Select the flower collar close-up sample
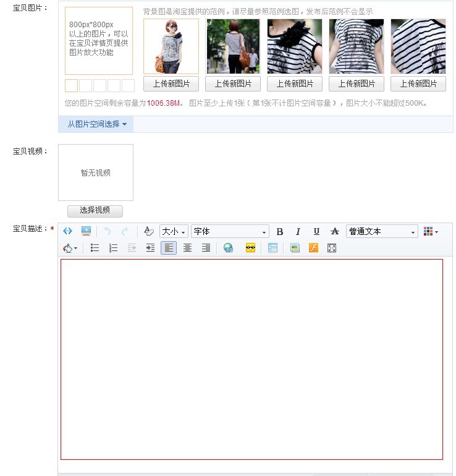456x476 pixels. [295, 46]
